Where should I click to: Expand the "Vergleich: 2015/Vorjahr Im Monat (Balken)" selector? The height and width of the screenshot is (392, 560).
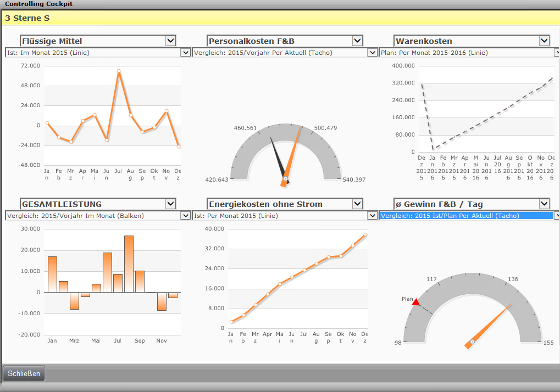[x=185, y=215]
